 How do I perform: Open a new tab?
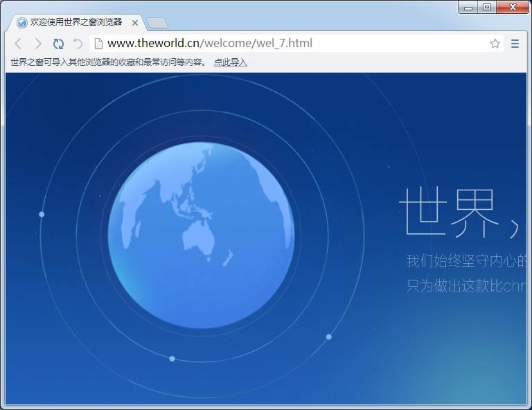click(x=157, y=23)
